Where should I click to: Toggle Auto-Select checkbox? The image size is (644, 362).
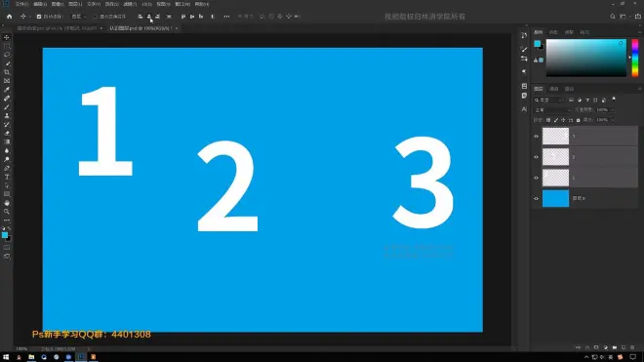pyautogui.click(x=39, y=17)
